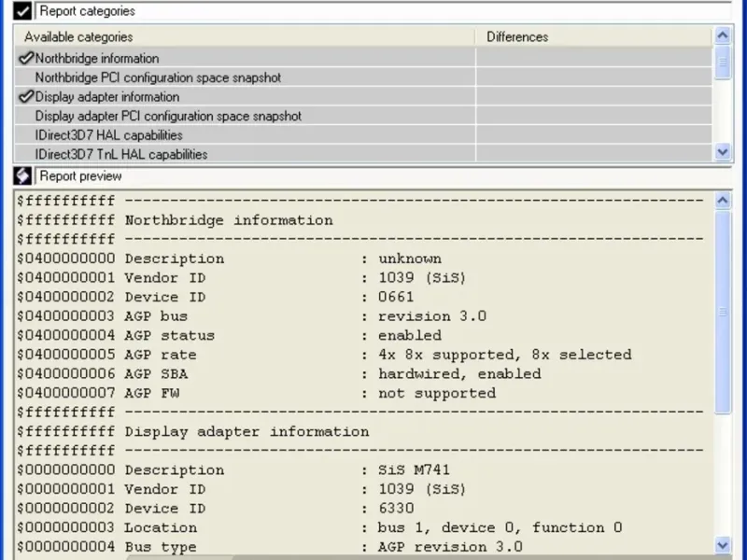Click the Report categories checkmark icon
This screenshot has height=560, width=747.
point(22,11)
